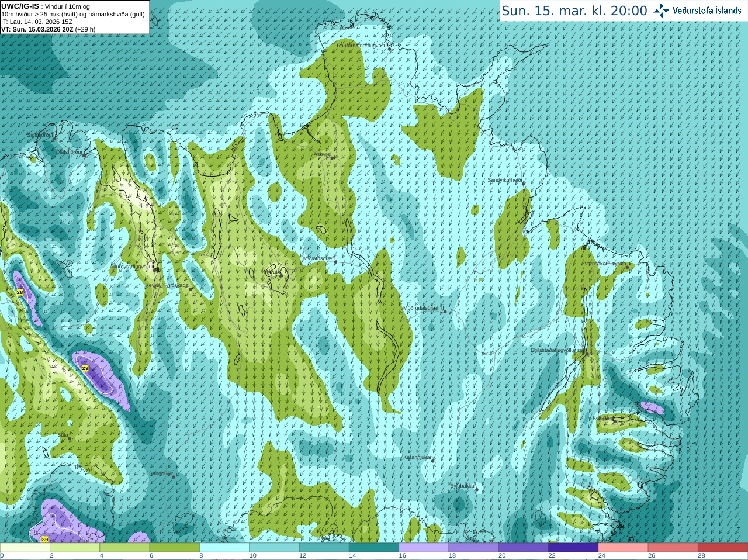This screenshot has width=748, height=560.
Task: Click the Veðurstofa Íslands logo emblem
Action: pos(662,11)
